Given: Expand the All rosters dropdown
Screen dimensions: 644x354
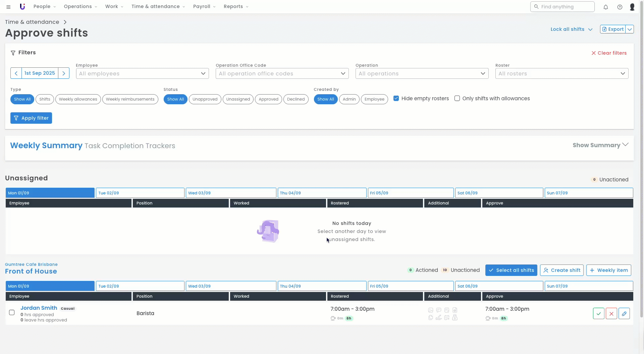Looking at the screenshot, I should pos(561,73).
